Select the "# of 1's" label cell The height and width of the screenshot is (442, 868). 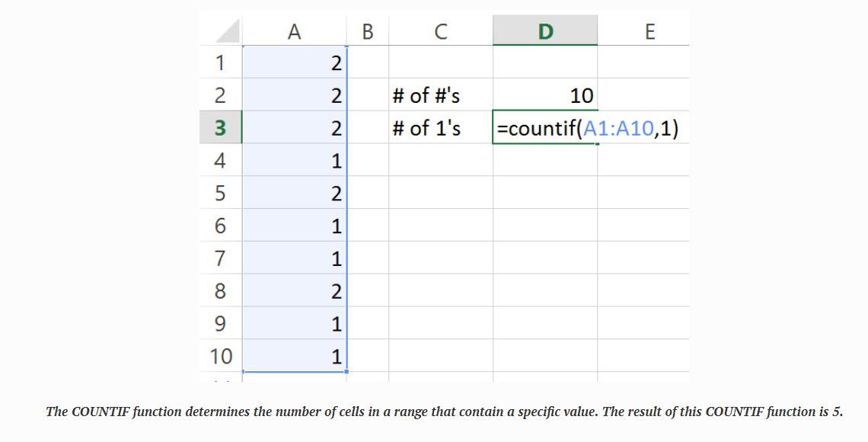tap(440, 128)
